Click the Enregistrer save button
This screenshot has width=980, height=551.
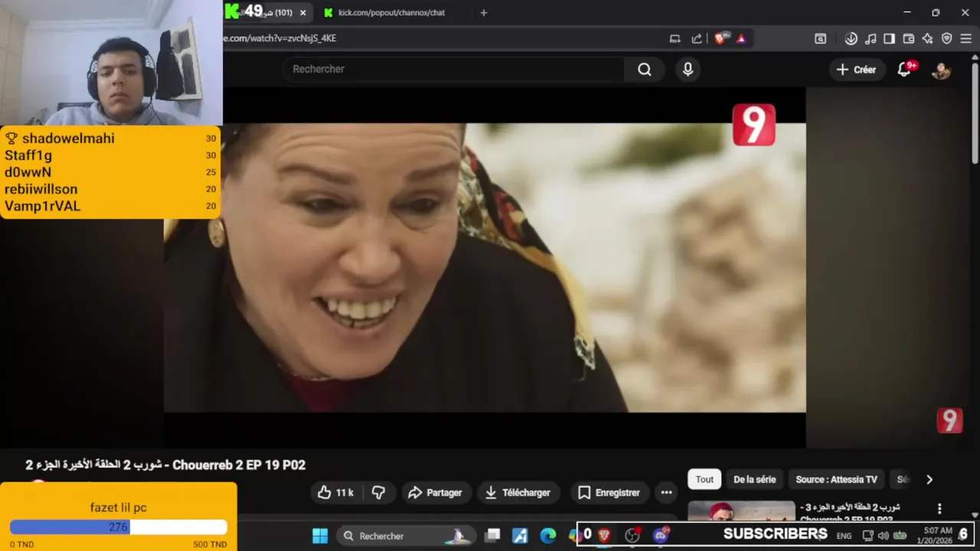[609, 493]
